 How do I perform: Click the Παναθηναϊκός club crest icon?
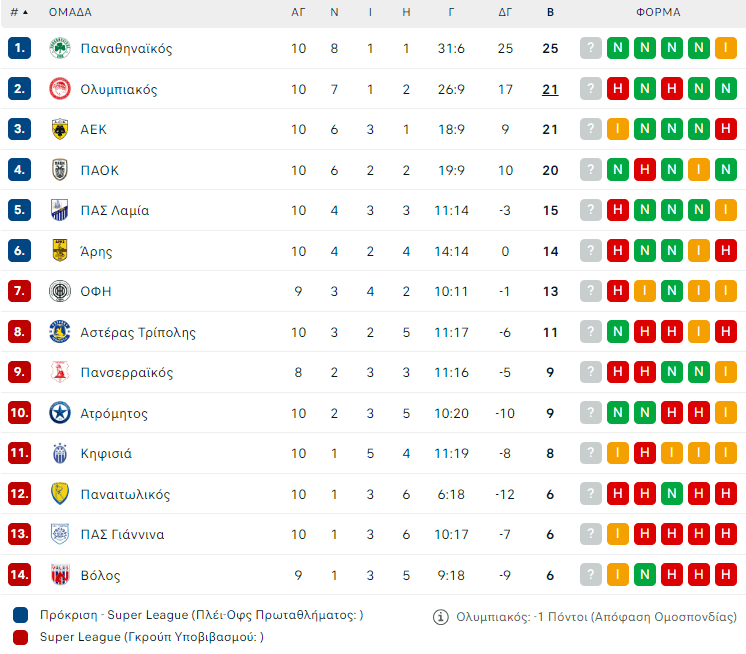point(60,48)
